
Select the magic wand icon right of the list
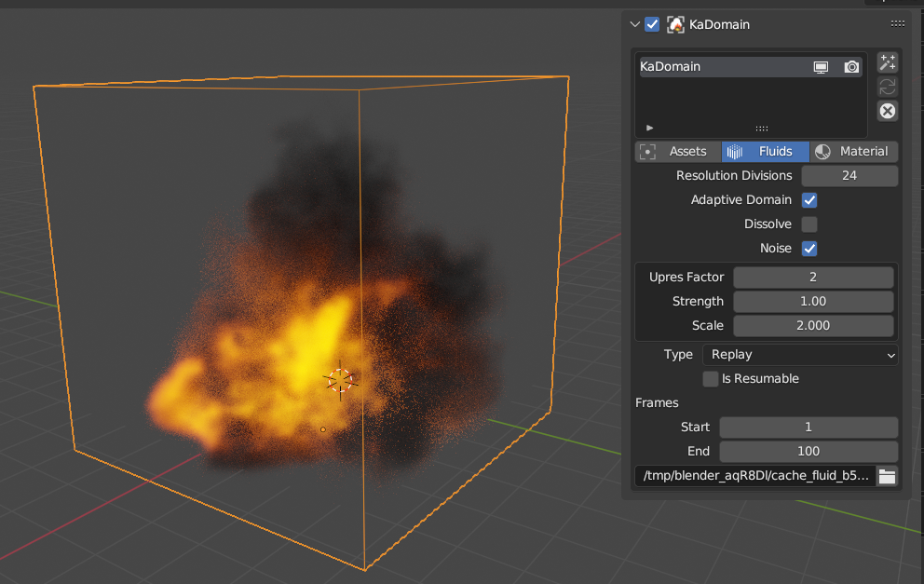coord(887,61)
